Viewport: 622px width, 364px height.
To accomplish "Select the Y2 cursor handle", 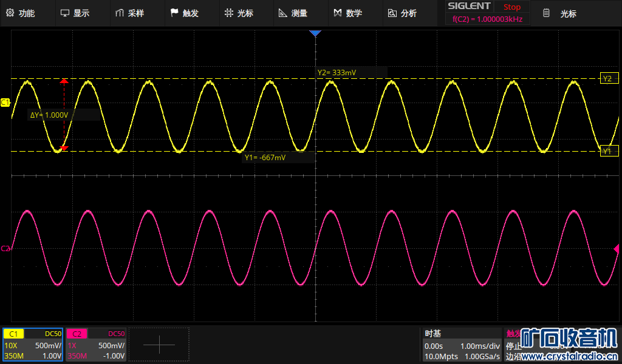I will coord(607,79).
